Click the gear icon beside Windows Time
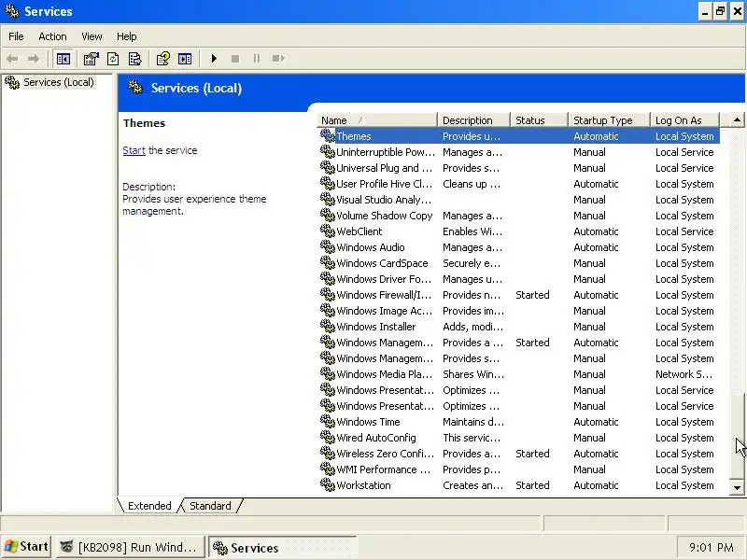Screen dimensions: 747x560 click(328, 422)
